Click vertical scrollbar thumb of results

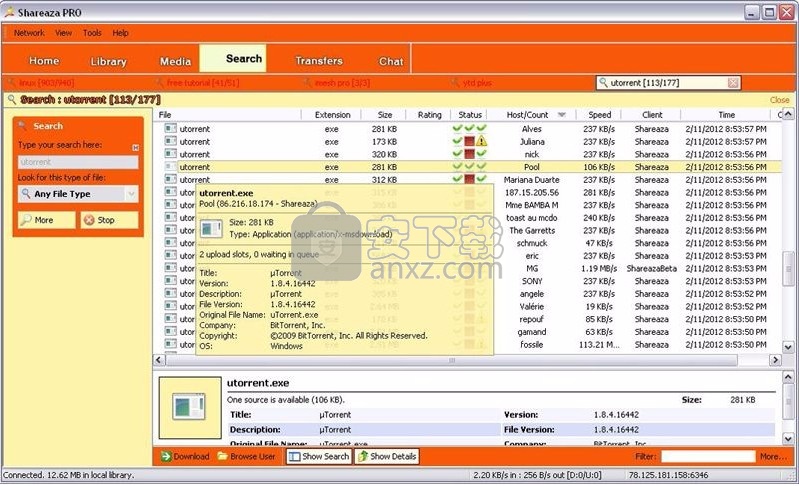pos(788,268)
